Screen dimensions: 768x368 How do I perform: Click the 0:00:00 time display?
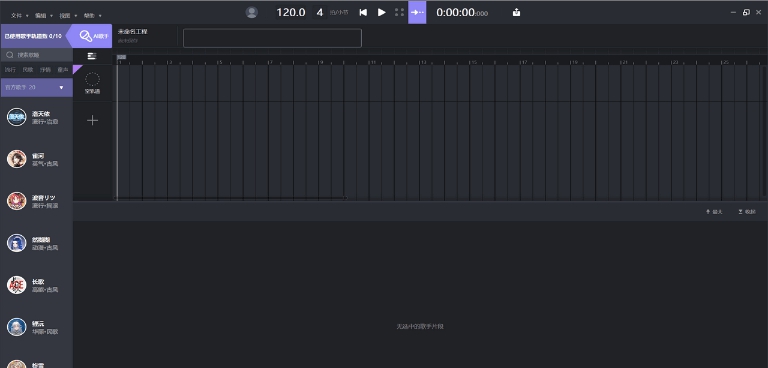(462, 13)
